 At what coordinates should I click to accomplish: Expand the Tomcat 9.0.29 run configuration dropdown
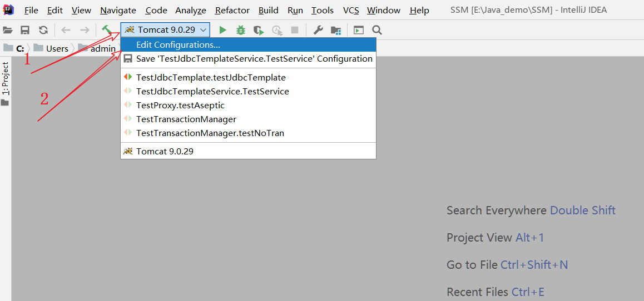coord(166,30)
